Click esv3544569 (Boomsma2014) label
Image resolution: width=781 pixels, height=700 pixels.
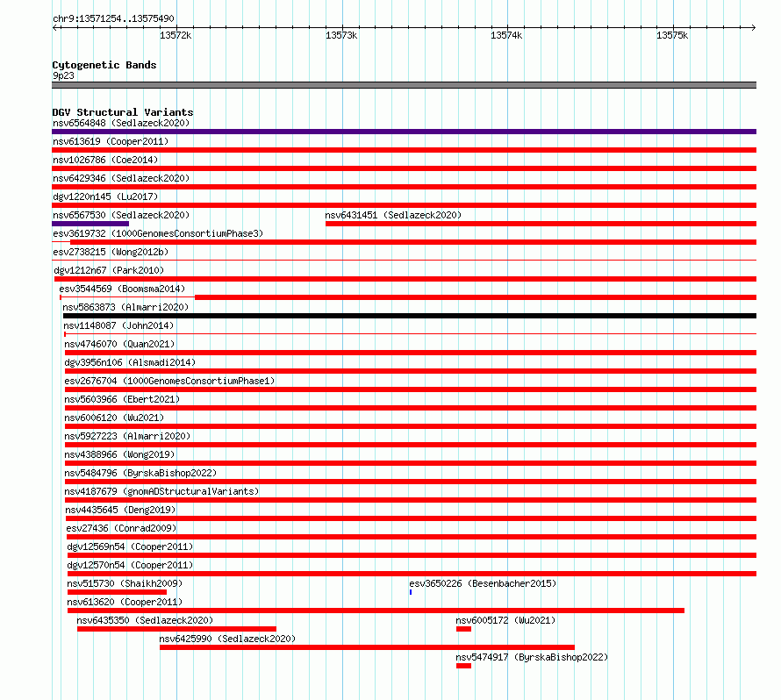click(122, 289)
